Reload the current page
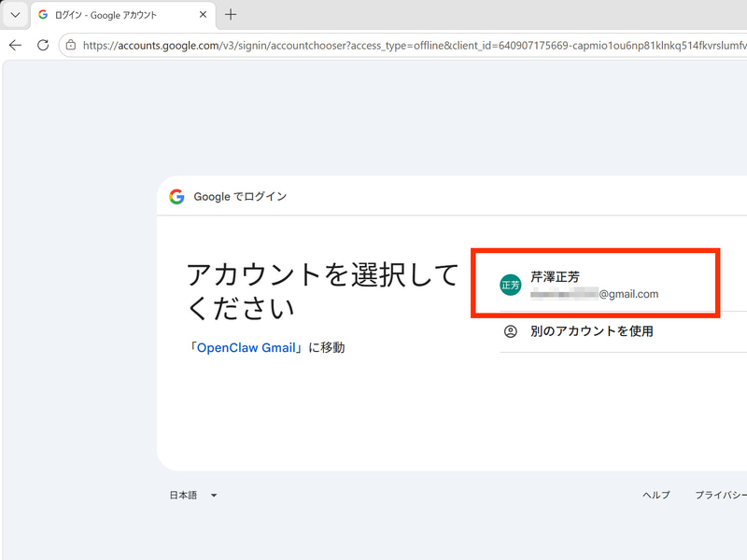Viewport: 747px width, 560px height. click(x=43, y=45)
